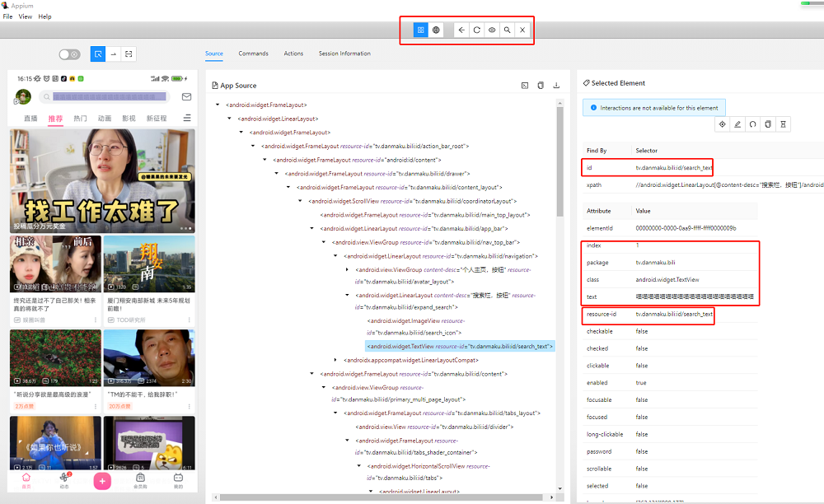
Task: Click the user avatar in phone screenshot
Action: (23, 96)
